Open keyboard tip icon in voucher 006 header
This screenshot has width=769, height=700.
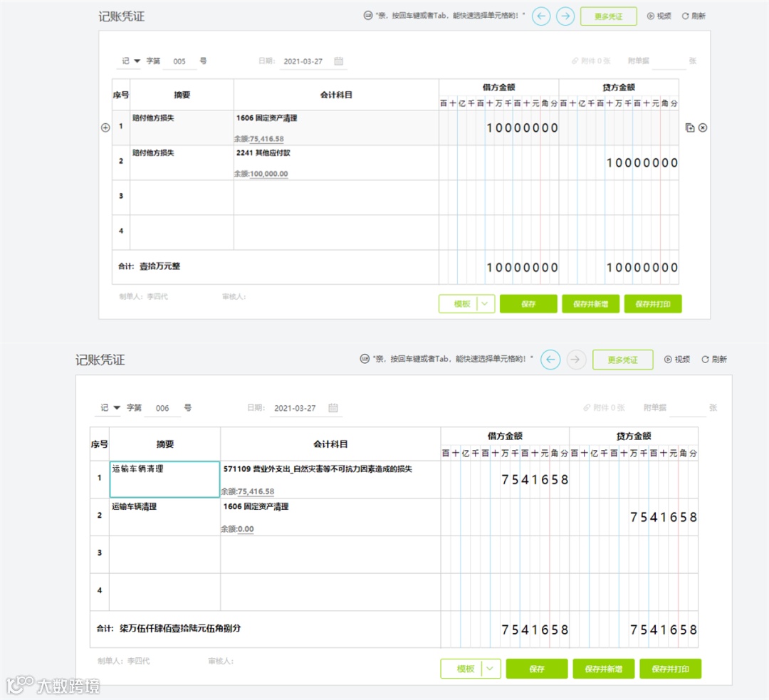pyautogui.click(x=365, y=359)
